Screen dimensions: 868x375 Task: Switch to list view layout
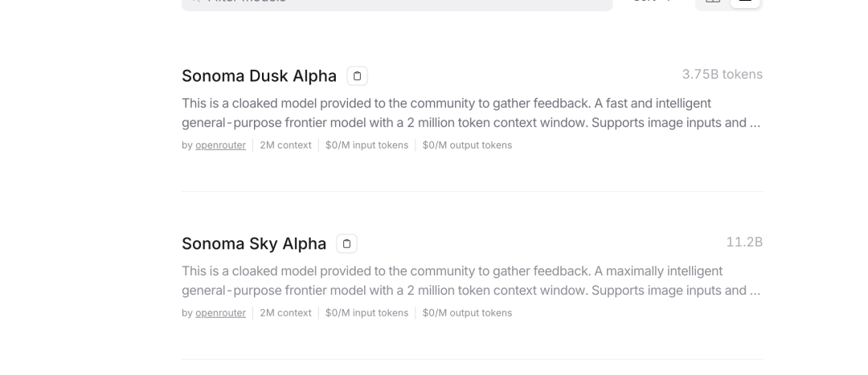746,2
